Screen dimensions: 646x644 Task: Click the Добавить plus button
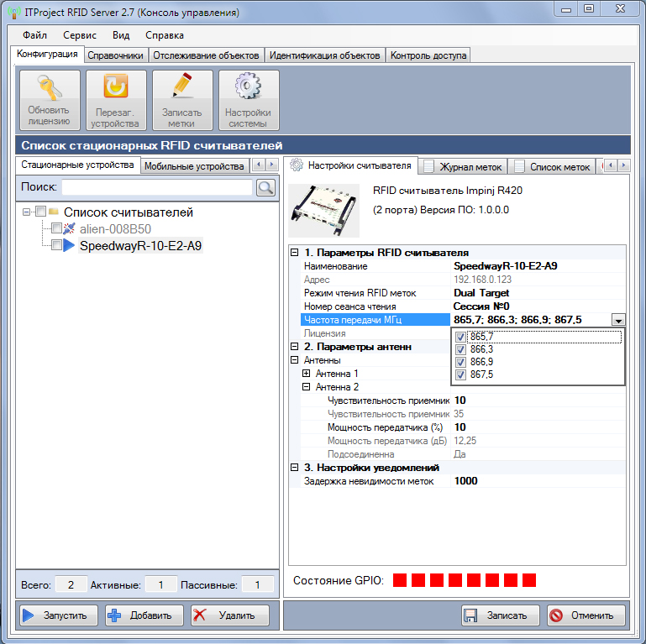[x=142, y=615]
